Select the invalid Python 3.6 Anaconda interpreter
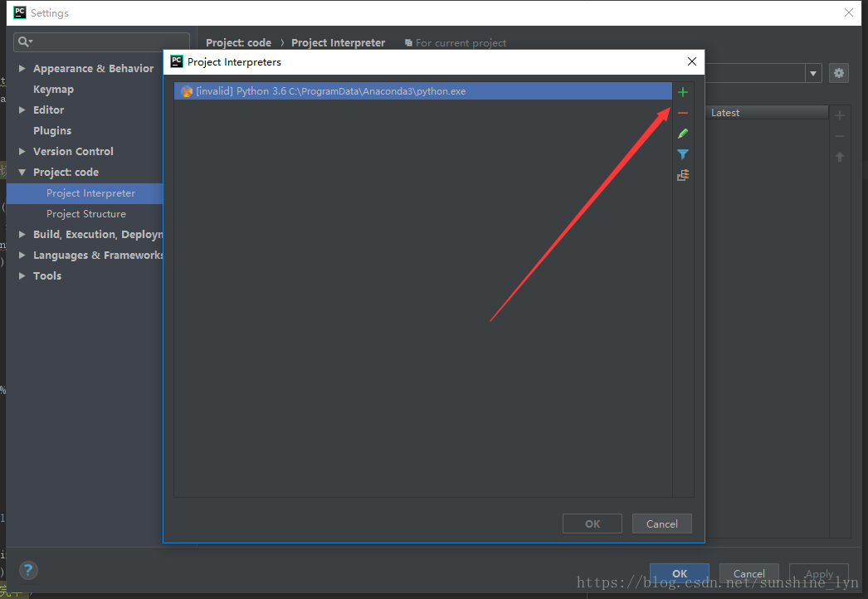Screen dimensions: 868x599 [423, 91]
